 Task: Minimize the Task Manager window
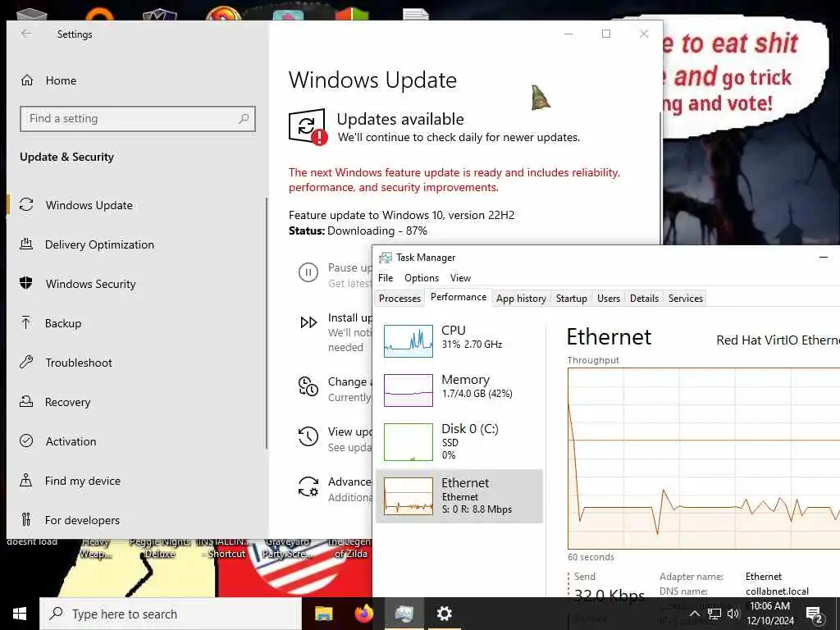824,258
